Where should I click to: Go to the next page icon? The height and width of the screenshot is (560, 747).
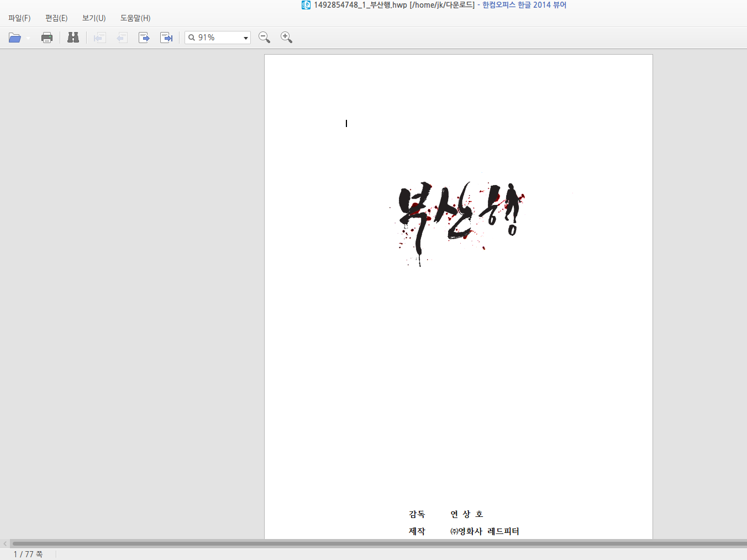click(x=144, y=38)
